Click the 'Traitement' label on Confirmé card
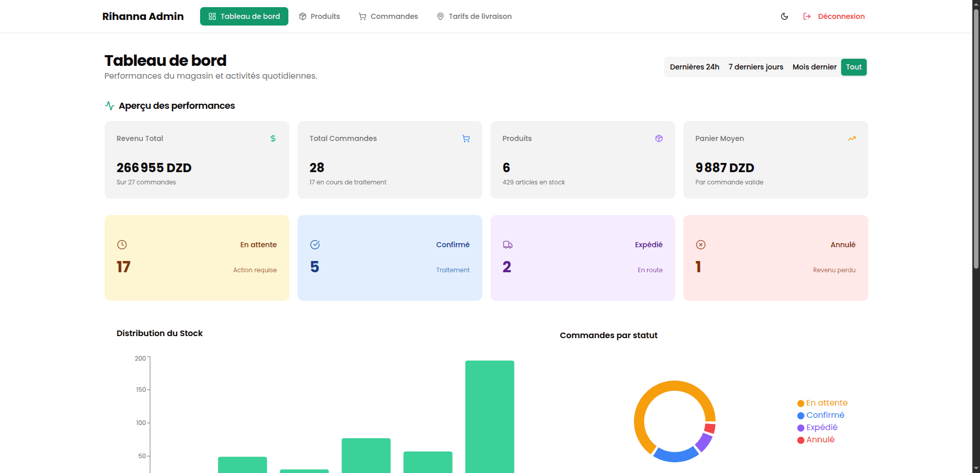 coord(453,270)
